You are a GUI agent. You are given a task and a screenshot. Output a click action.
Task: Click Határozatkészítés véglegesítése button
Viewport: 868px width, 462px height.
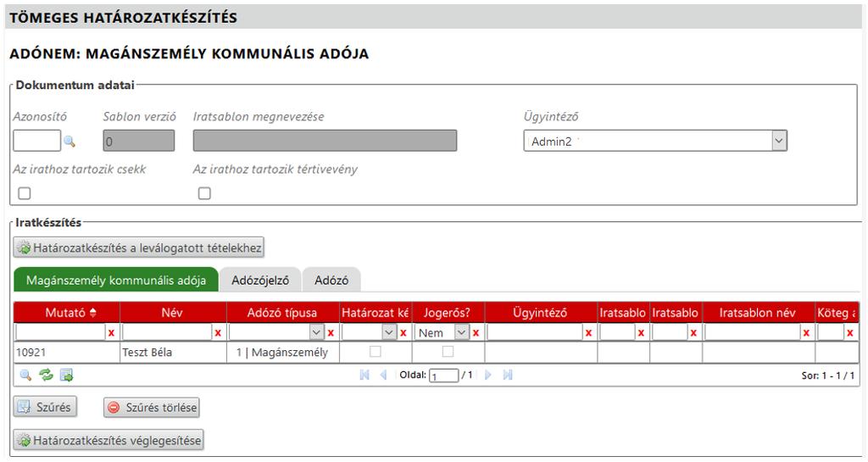108,441
